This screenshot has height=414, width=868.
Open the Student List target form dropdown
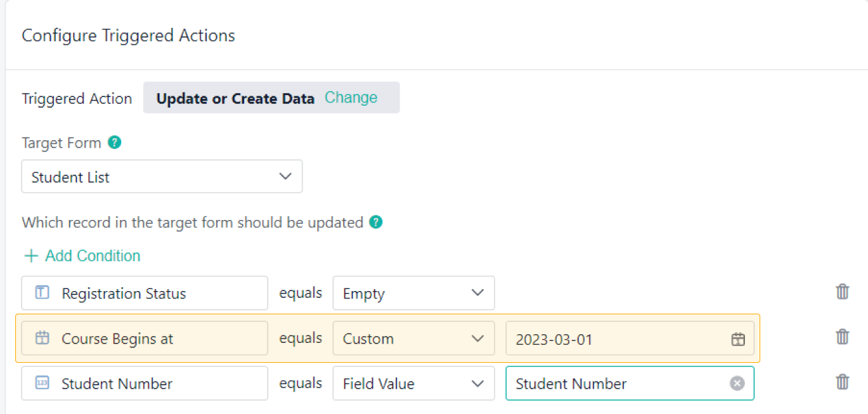(x=162, y=177)
